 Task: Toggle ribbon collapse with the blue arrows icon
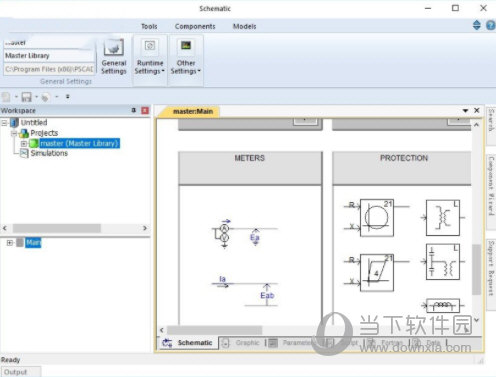tap(477, 25)
